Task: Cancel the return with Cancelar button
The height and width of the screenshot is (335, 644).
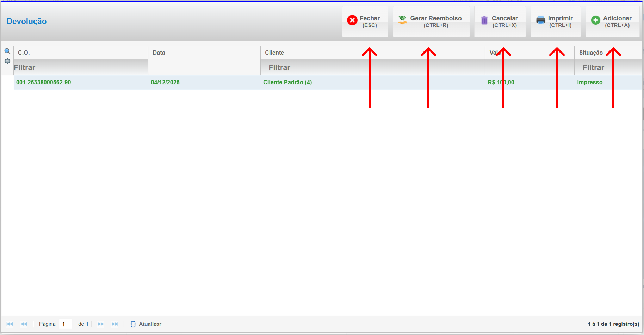Action: tap(500, 22)
